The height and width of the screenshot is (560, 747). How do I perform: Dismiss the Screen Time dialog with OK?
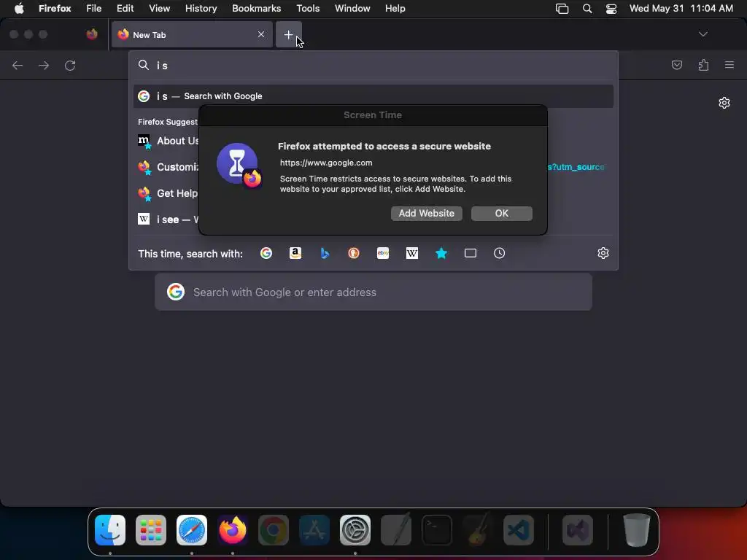click(x=502, y=214)
